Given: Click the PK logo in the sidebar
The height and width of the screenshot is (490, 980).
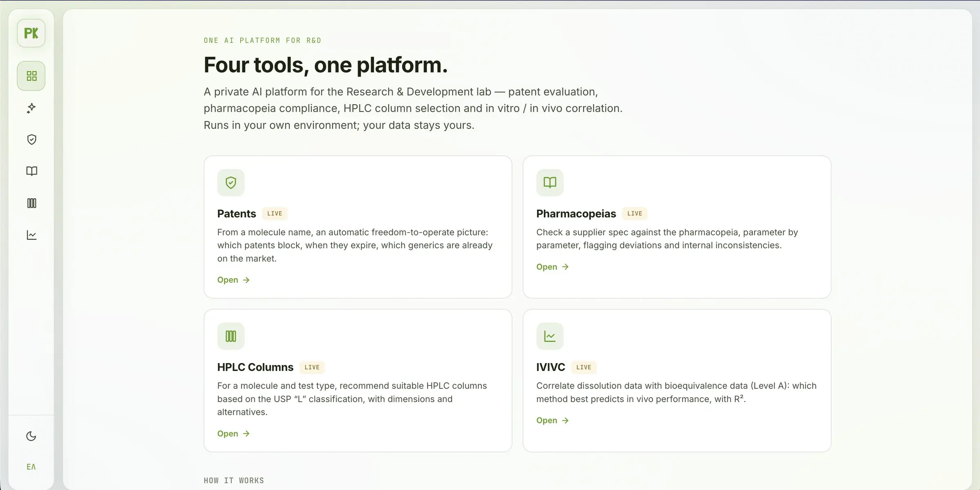Looking at the screenshot, I should [31, 33].
